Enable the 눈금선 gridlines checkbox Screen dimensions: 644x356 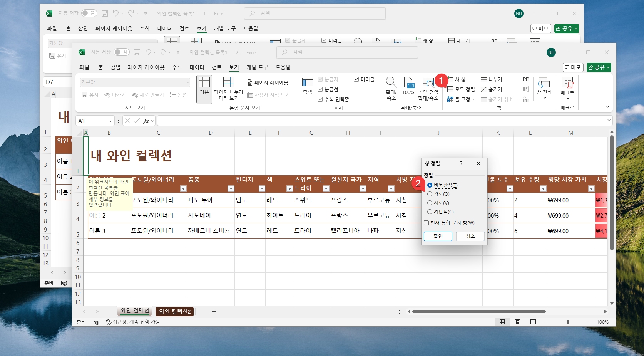click(x=320, y=89)
